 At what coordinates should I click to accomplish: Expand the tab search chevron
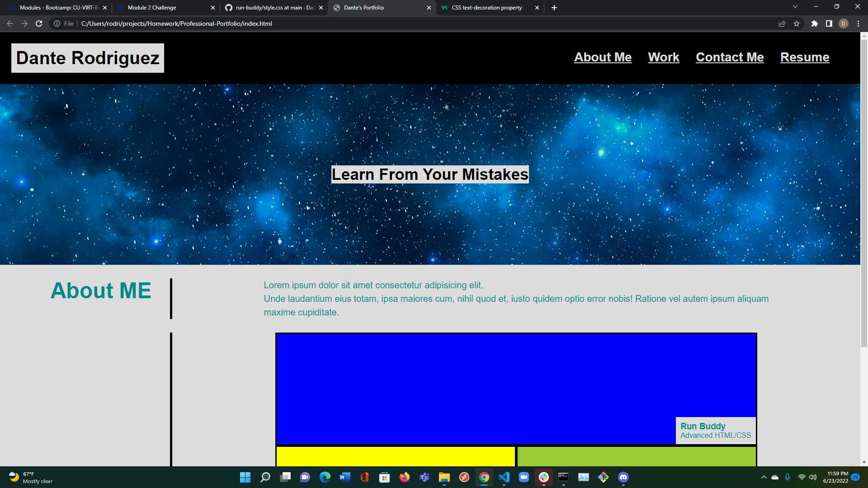tap(795, 7)
